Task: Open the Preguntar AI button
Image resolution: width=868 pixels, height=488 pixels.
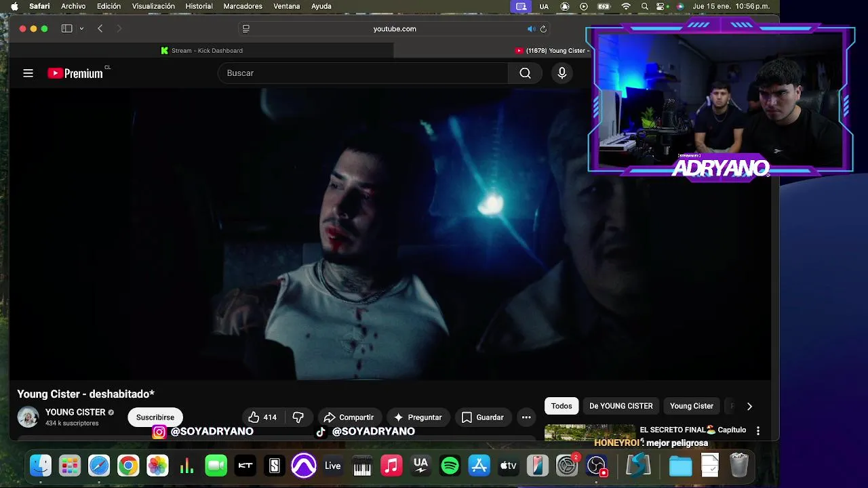Action: [x=418, y=418]
